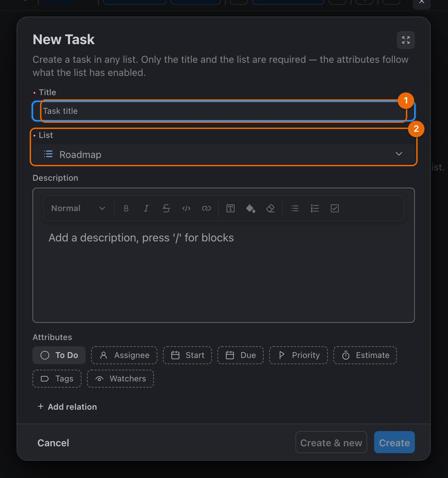Change the To Do status
Image resolution: width=448 pixels, height=478 pixels.
(59, 355)
